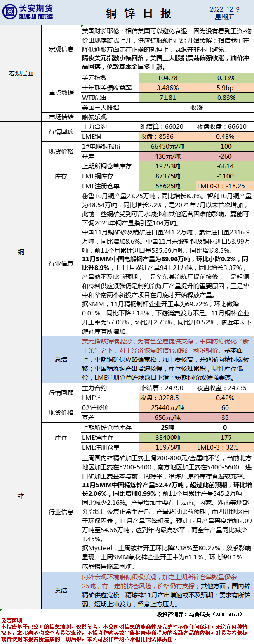Image resolution: width=254 pixels, height=644 pixels.
Task: Click the 重点数据 row header
Action: coord(61,92)
